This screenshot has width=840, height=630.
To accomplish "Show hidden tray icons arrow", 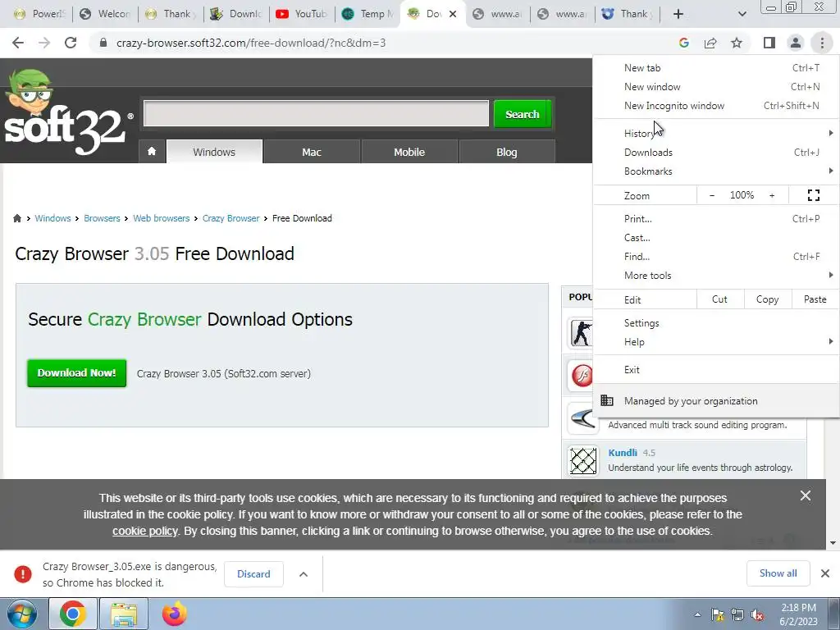I will 697,614.
